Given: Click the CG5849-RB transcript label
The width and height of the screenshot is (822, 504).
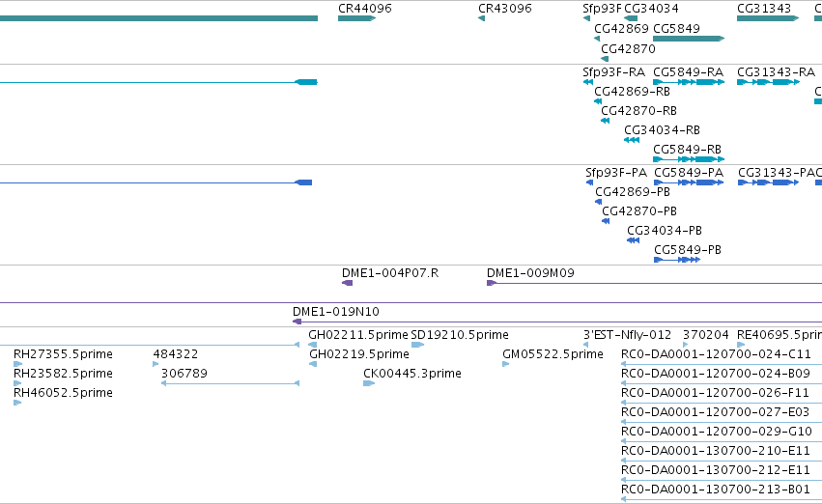Looking at the screenshot, I should coord(688,150).
